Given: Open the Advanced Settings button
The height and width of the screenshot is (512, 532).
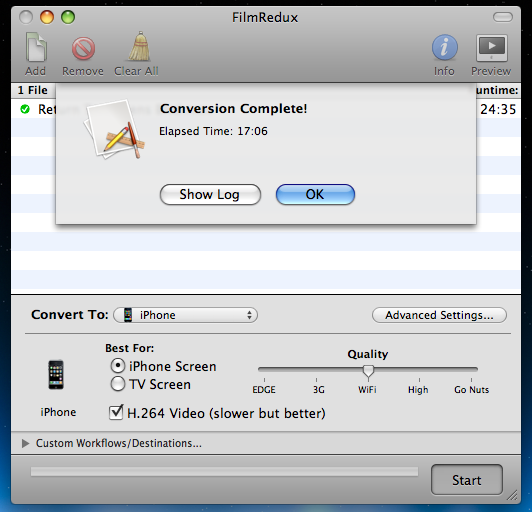Looking at the screenshot, I should click(439, 315).
